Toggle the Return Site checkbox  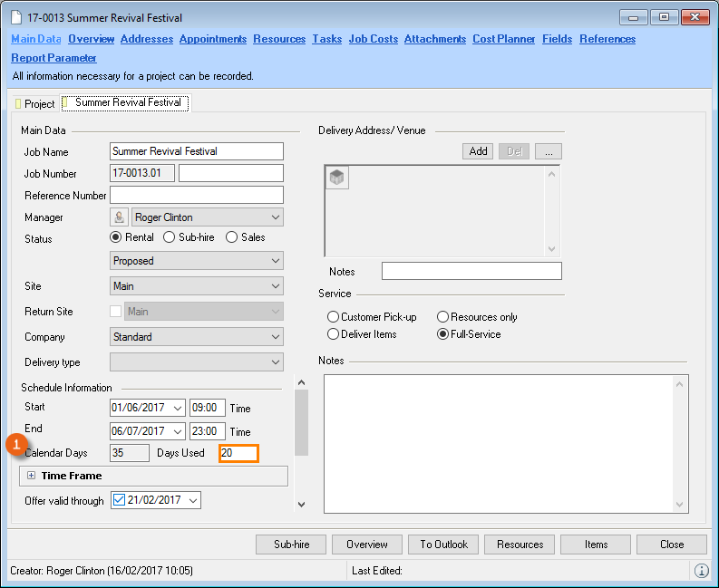[115, 312]
